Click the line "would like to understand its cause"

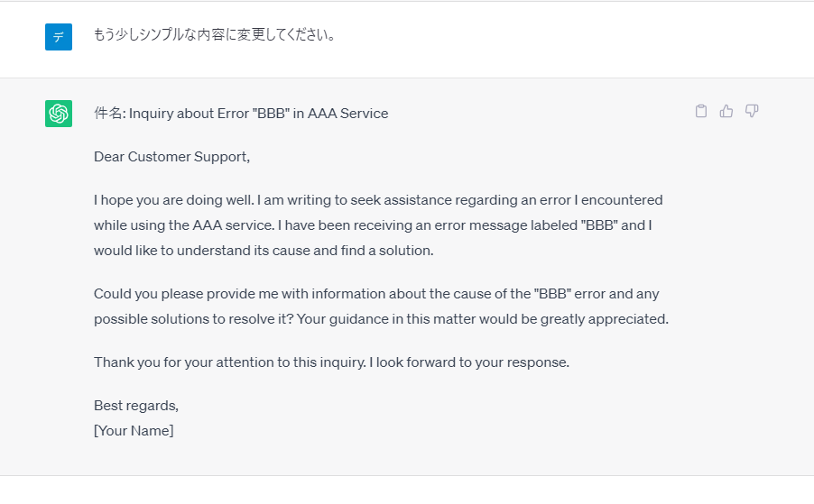coord(264,251)
